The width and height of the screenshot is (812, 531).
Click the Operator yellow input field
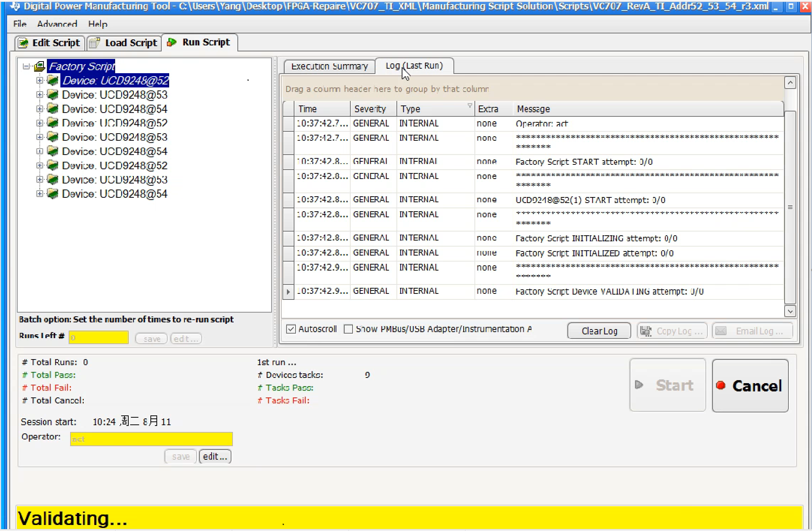pos(151,439)
